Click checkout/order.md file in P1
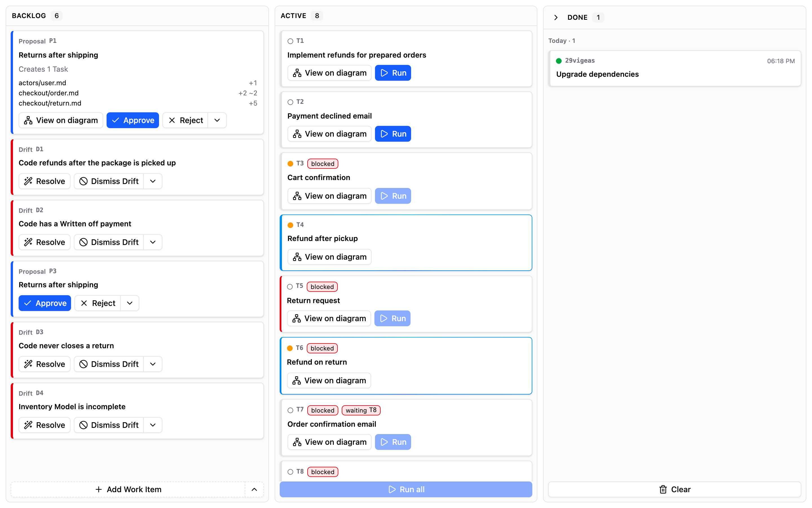 (x=49, y=93)
